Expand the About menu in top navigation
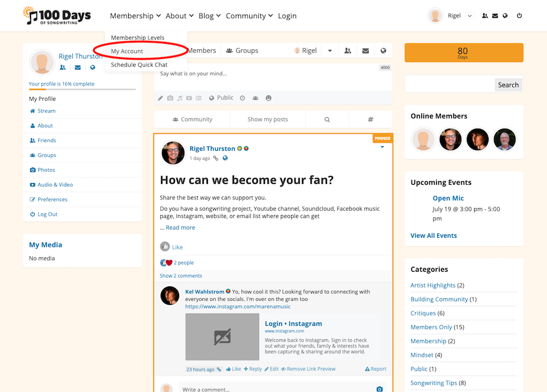Viewport: 547px width, 392px height. 180,16
